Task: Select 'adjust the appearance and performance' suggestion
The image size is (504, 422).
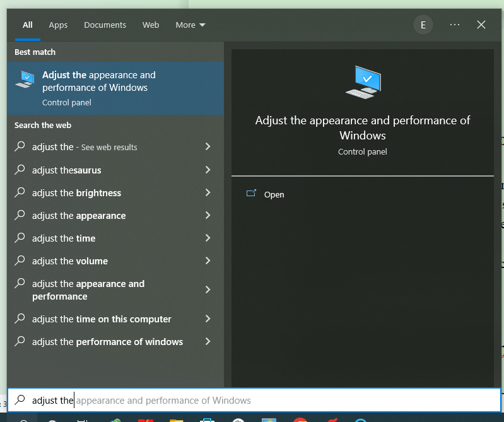Action: click(115, 290)
